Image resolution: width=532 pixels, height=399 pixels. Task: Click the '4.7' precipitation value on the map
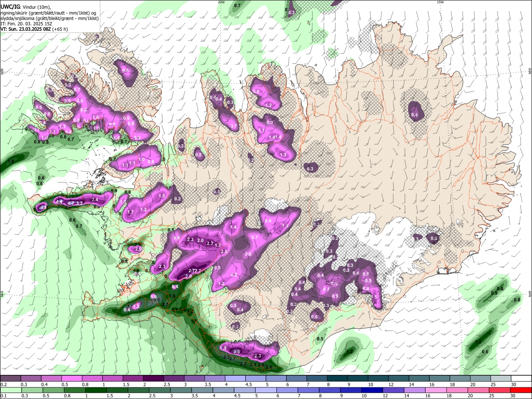[x=71, y=203]
